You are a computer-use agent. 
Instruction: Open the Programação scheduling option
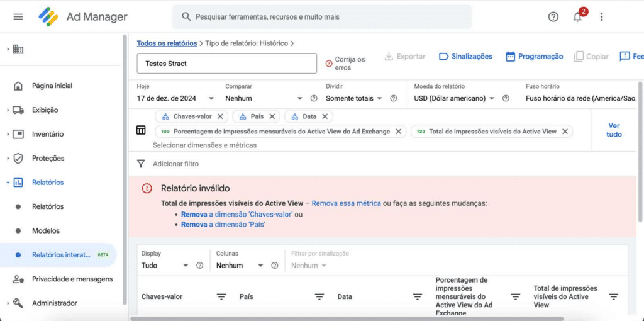pyautogui.click(x=534, y=57)
